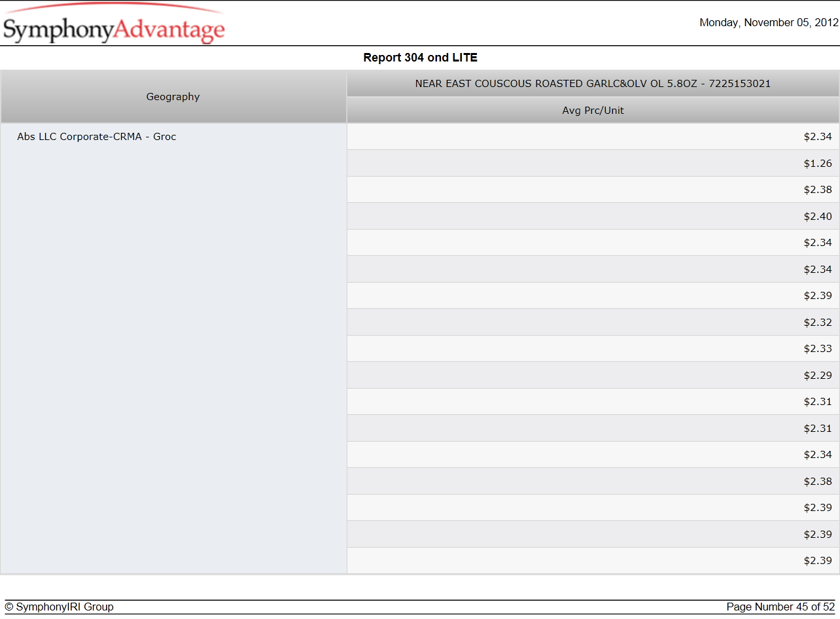840x619 pixels.
Task: Click the © SymphonyIRI Group footer text
Action: (x=60, y=607)
